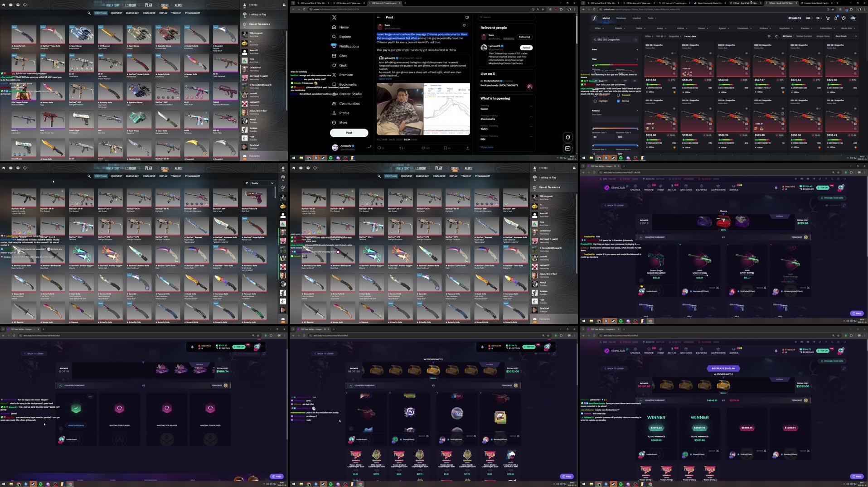Open the Exchange section on Skin.Club

pyautogui.click(x=702, y=187)
